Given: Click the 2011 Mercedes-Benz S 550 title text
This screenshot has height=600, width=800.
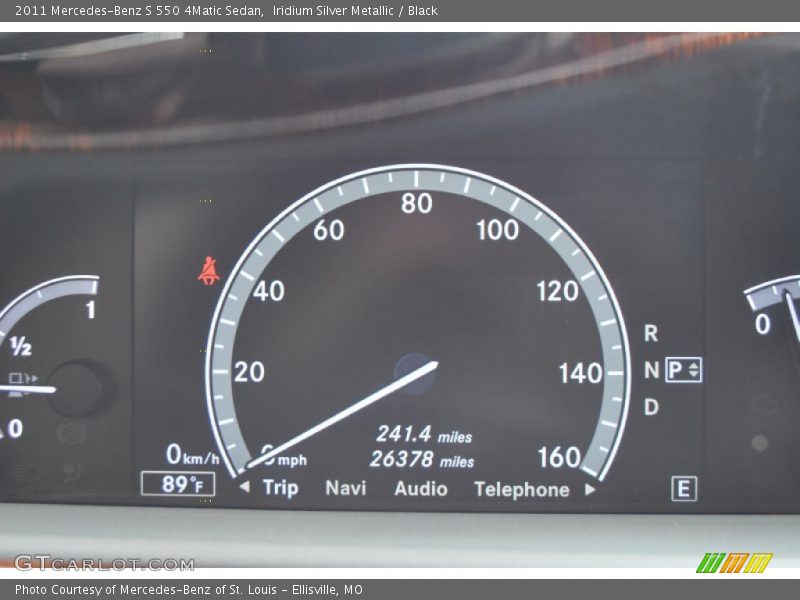Looking at the screenshot, I should point(139,11).
